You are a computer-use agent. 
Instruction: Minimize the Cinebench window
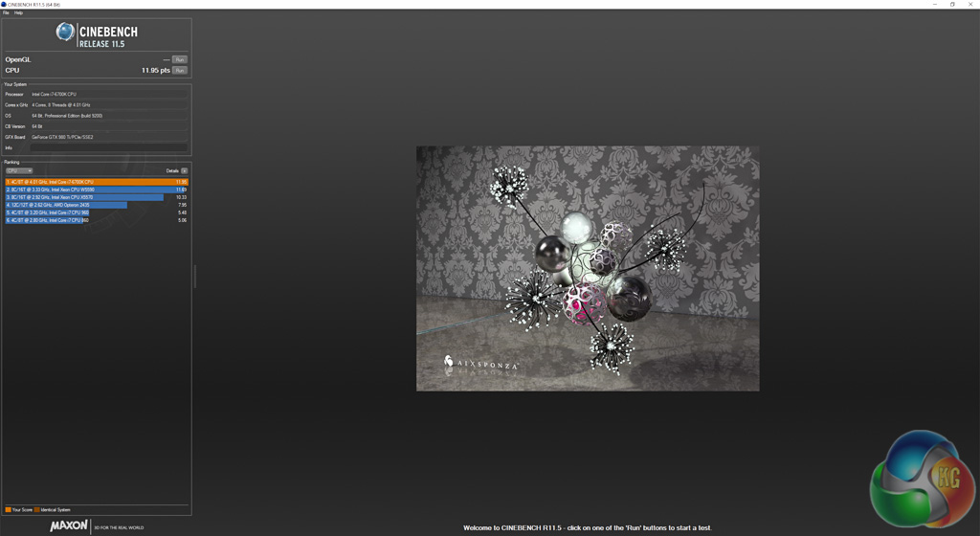[935, 5]
